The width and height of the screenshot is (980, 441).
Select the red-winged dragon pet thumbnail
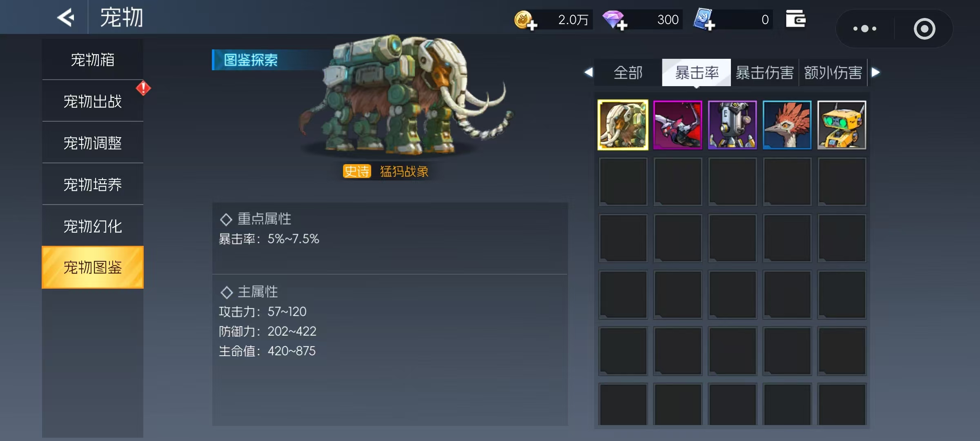pos(677,125)
